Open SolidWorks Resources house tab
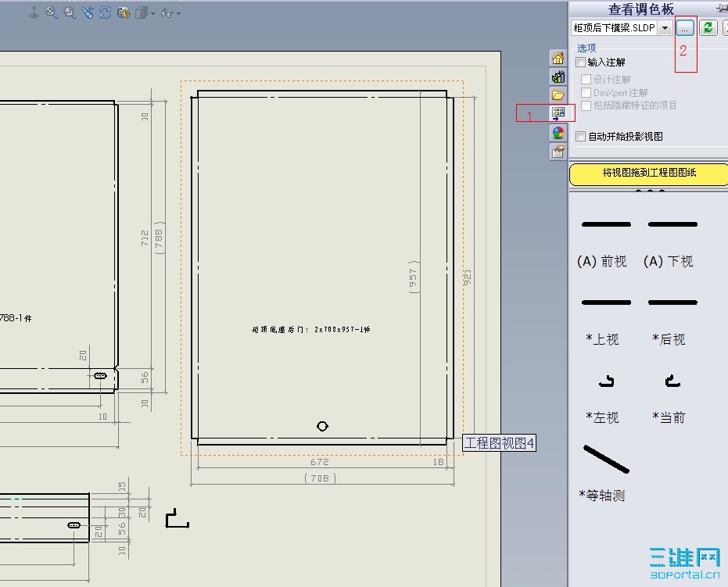 (558, 58)
